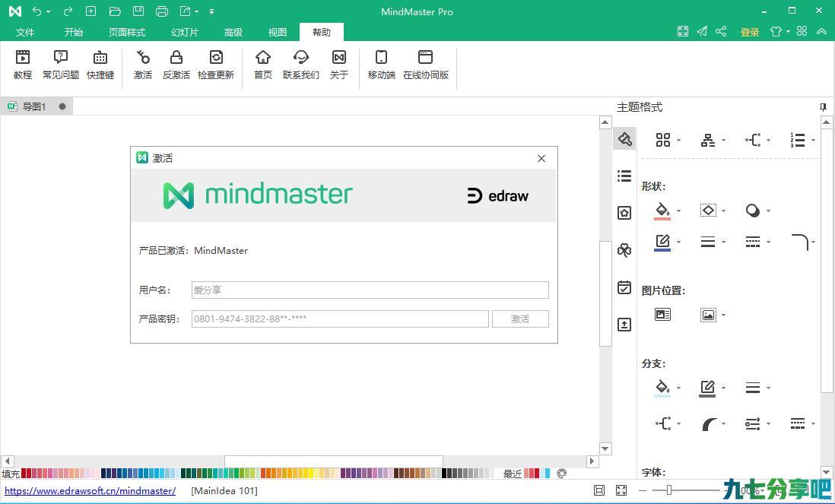
Task: Switch to the 高级 tab
Action: pos(233,32)
